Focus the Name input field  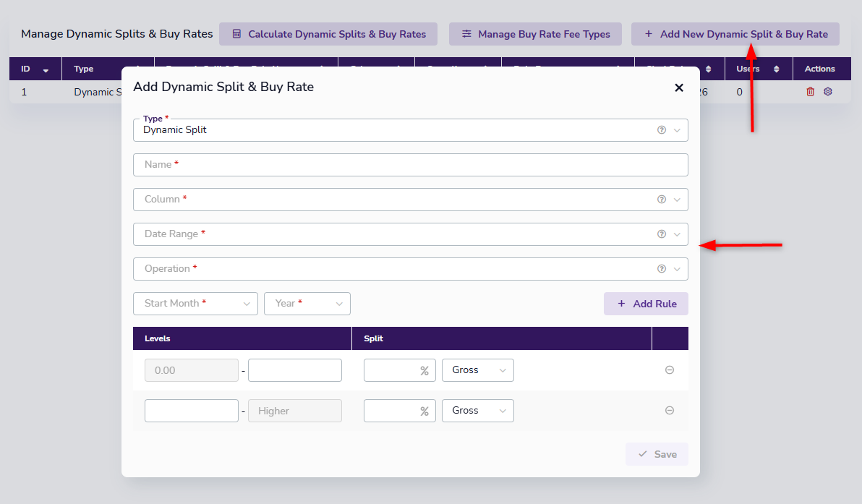tap(410, 165)
